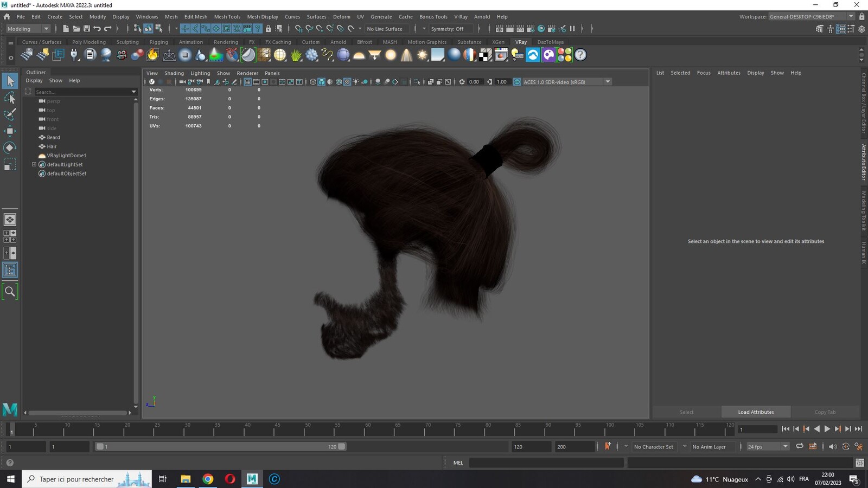The width and height of the screenshot is (868, 488).
Task: Save scene using the floppy disk icon
Action: [x=87, y=29]
